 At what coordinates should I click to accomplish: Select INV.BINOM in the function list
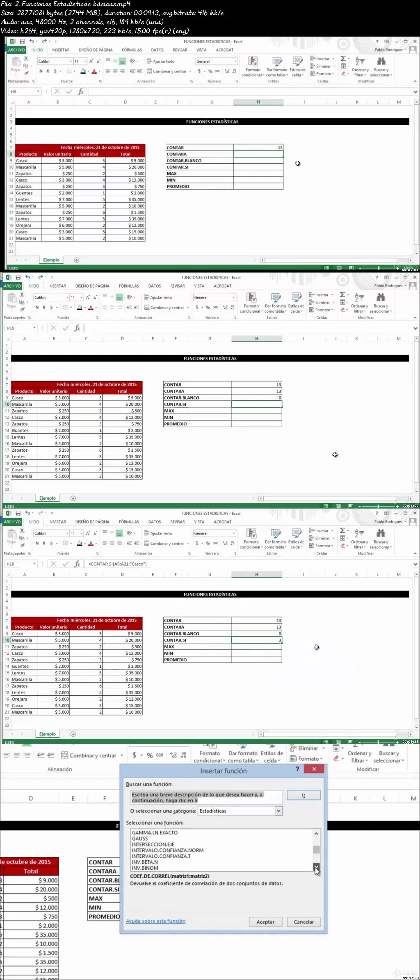tap(145, 868)
